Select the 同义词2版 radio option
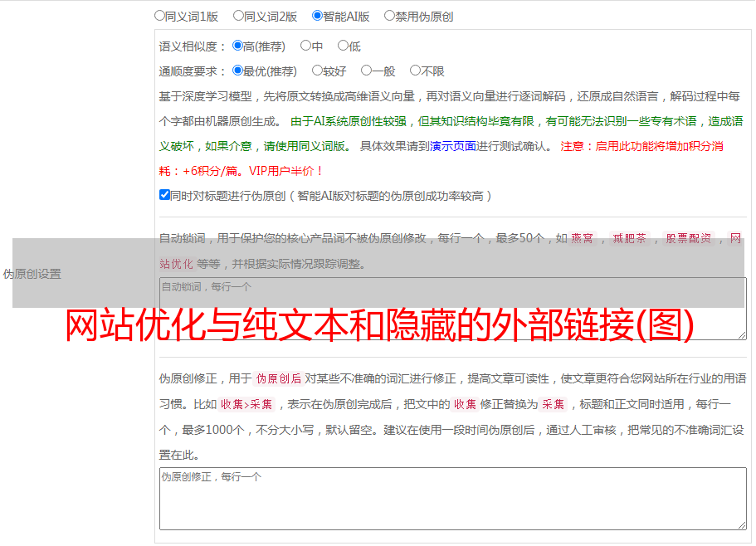Screen dimensions: 756x546 238,15
